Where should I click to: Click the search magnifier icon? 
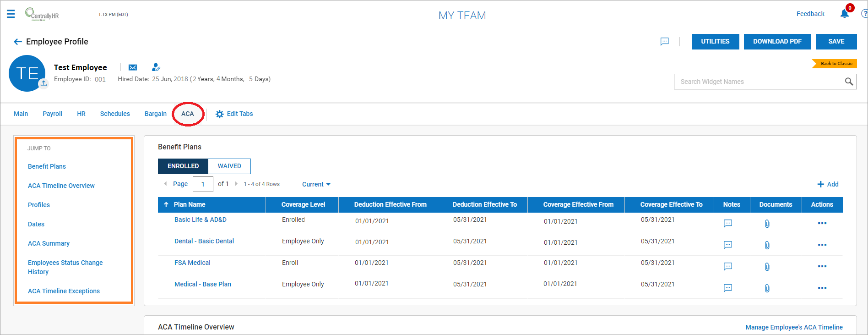click(849, 82)
